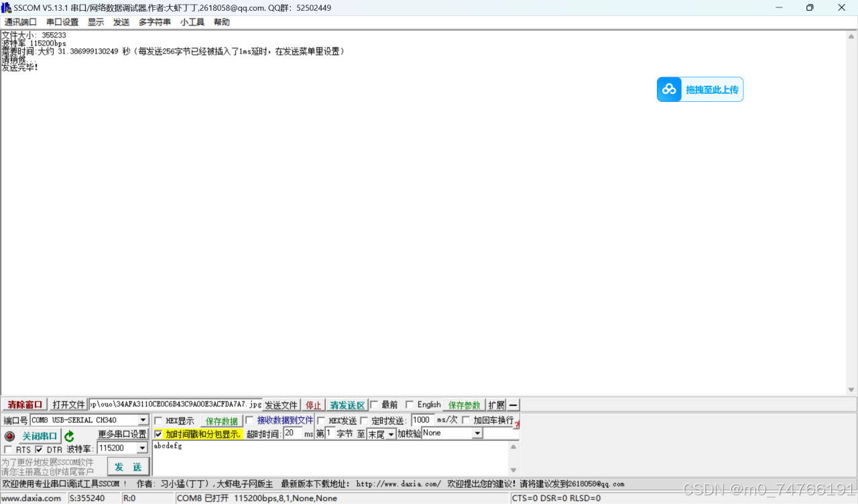Open the 通讯端口 menu
This screenshot has height=504, width=858.
(x=21, y=22)
